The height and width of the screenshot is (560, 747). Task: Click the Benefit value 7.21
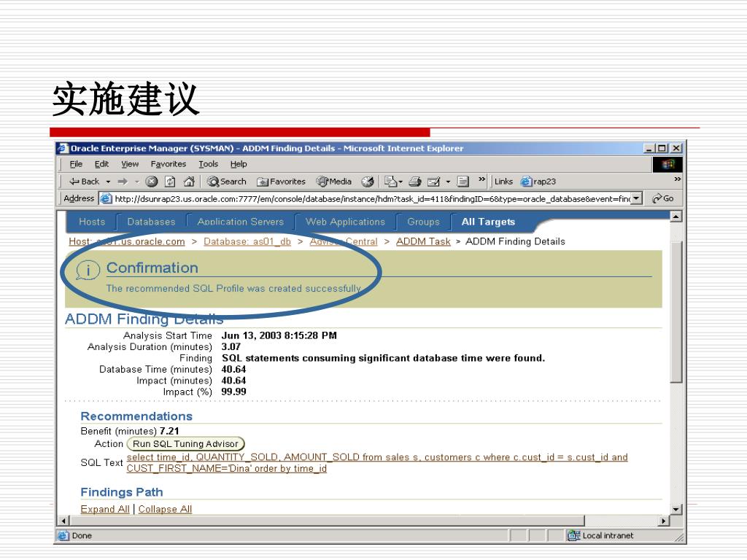click(169, 431)
